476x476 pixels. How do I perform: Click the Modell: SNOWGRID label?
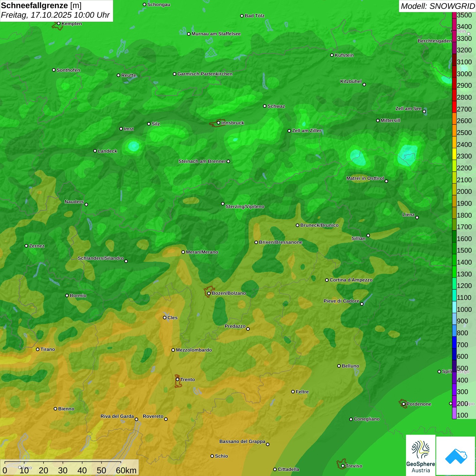438,6
